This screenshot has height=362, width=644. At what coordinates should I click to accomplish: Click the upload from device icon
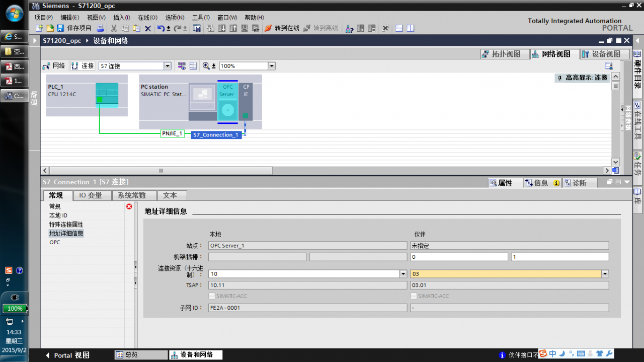click(233, 28)
